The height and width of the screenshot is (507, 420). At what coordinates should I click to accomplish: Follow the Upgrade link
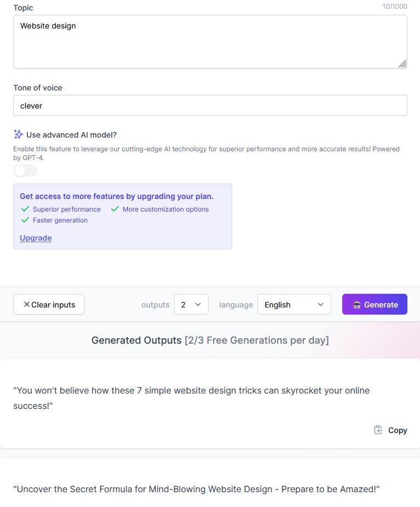(36, 238)
